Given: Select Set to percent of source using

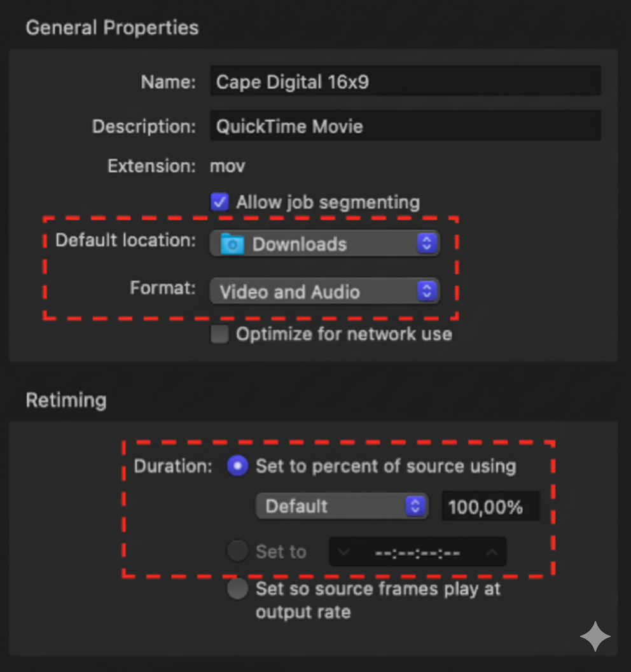Looking at the screenshot, I should click(237, 466).
